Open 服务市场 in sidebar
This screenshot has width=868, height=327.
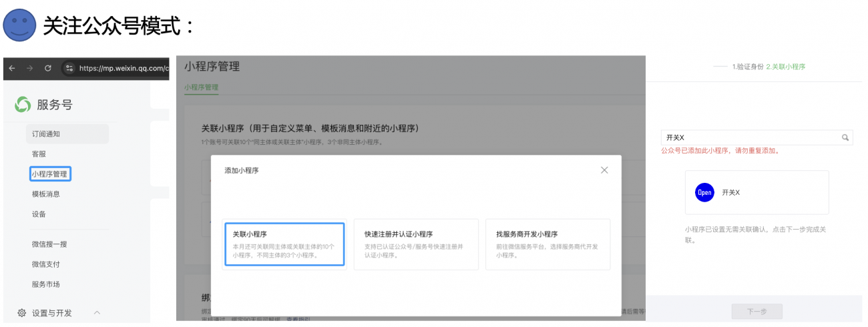[46, 284]
